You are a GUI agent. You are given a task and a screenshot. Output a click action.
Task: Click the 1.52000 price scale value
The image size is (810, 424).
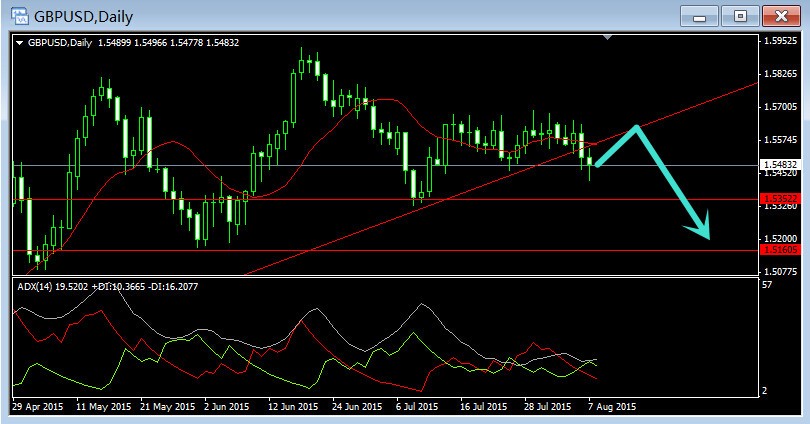[x=781, y=239]
